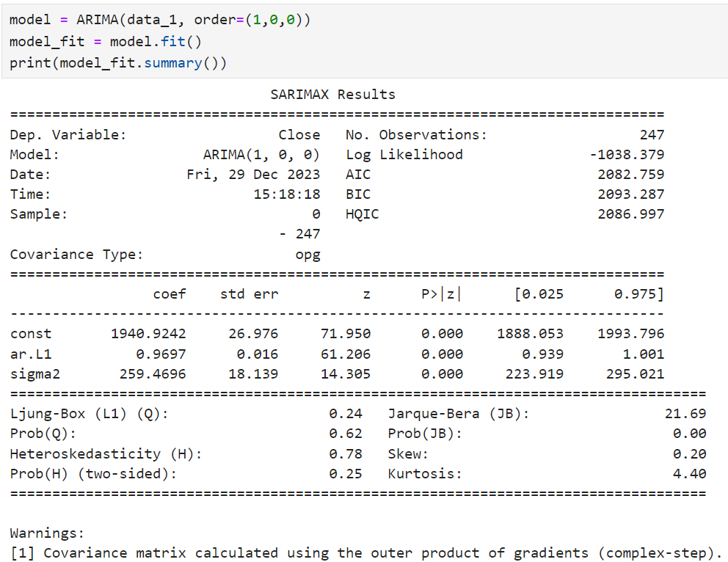The height and width of the screenshot is (562, 728).
Task: Click the SARIMAX Results title
Action: (332, 95)
